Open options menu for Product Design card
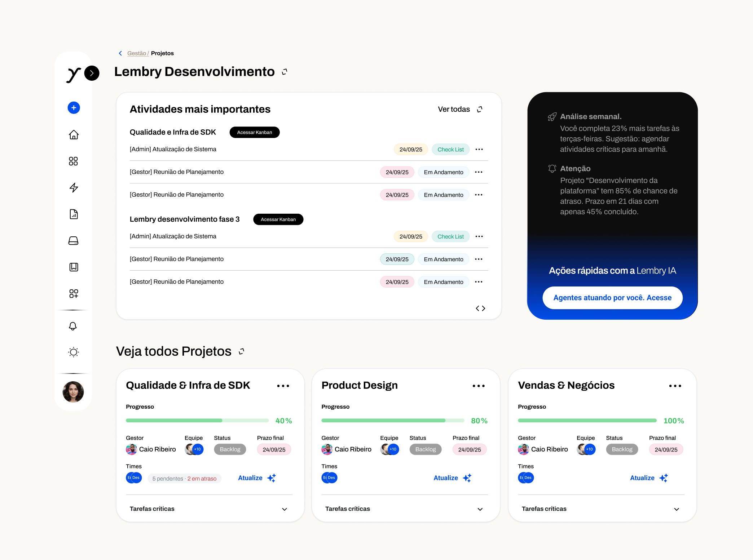Viewport: 753px width, 560px height. (x=479, y=386)
